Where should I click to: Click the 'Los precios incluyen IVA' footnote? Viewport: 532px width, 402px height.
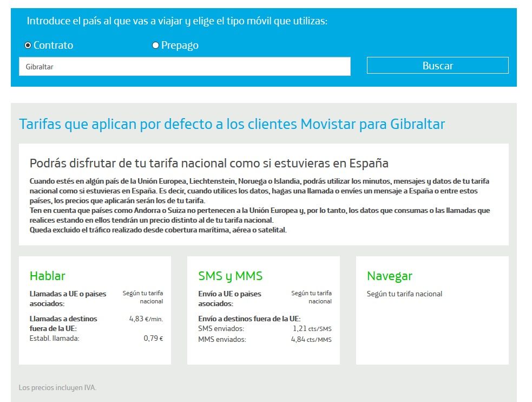[57, 387]
